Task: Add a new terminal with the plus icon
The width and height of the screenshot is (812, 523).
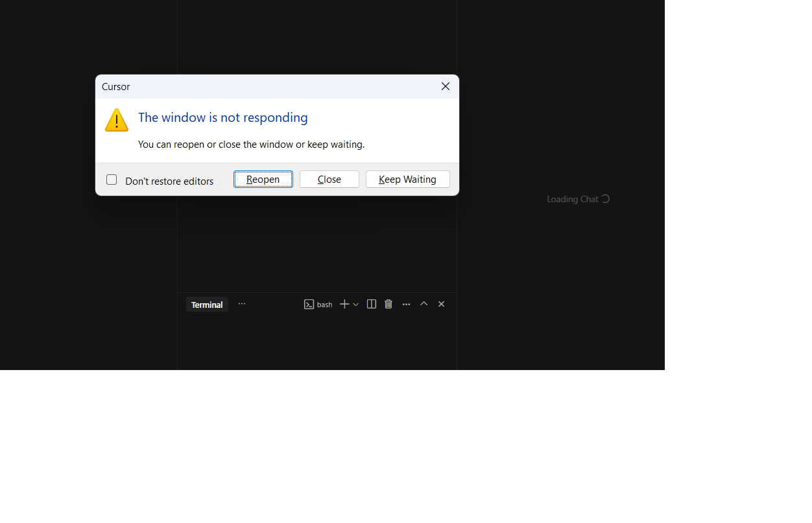Action: (x=344, y=304)
